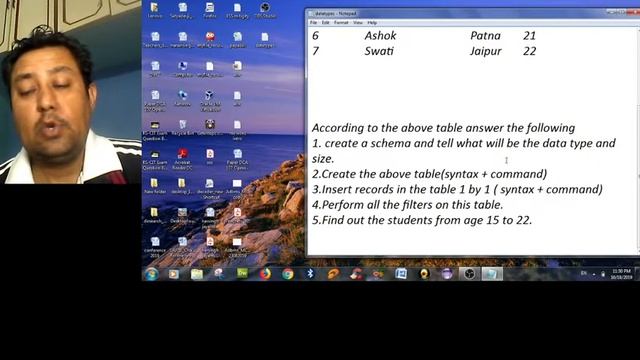Open OBS Studio desktop shortcut

click(265, 10)
